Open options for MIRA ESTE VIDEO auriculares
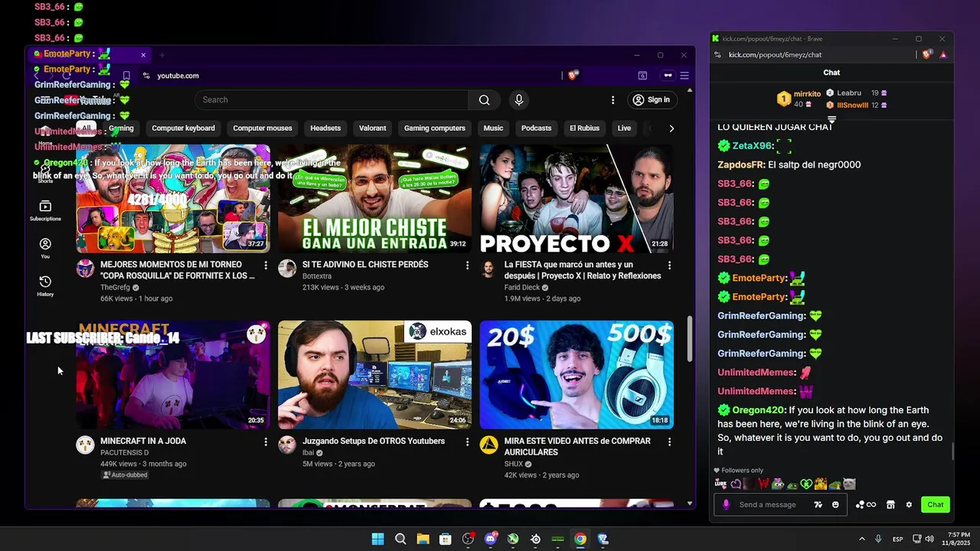 coord(669,442)
